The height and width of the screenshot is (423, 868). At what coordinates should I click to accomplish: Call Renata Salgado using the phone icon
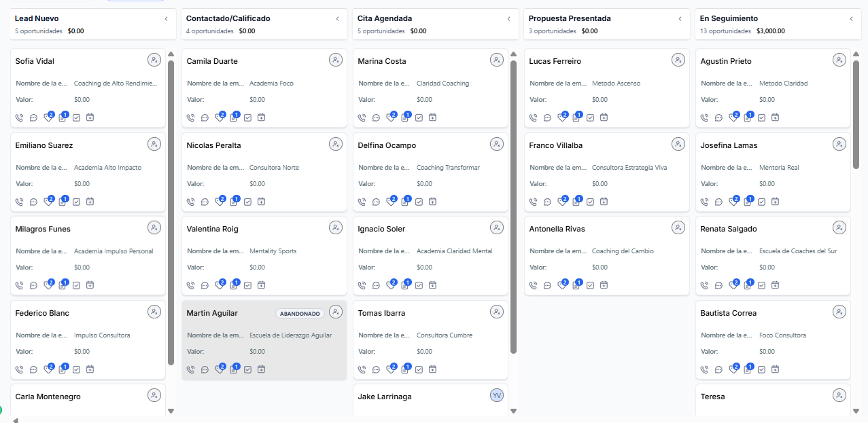coord(704,285)
